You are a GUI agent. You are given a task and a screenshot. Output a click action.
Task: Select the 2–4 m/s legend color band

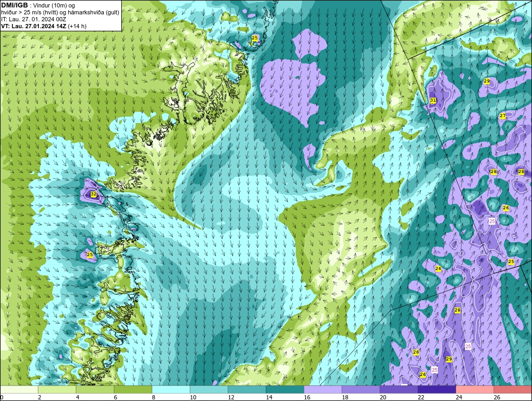point(57,389)
